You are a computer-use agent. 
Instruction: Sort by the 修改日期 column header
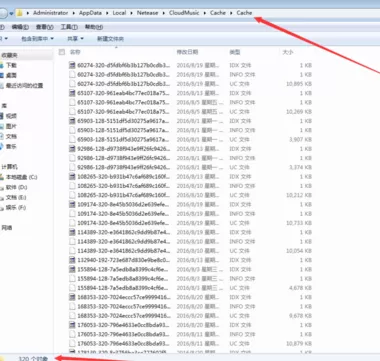coord(187,52)
